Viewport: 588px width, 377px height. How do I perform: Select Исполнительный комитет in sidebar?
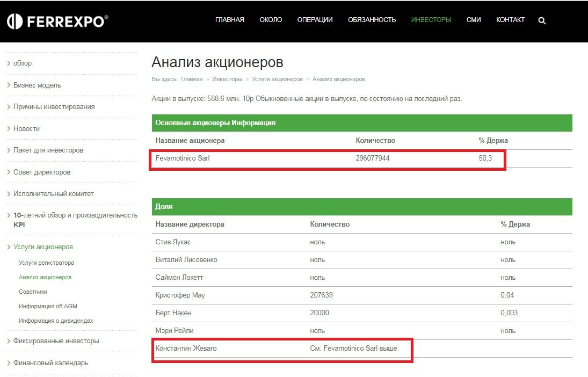[x=54, y=194]
